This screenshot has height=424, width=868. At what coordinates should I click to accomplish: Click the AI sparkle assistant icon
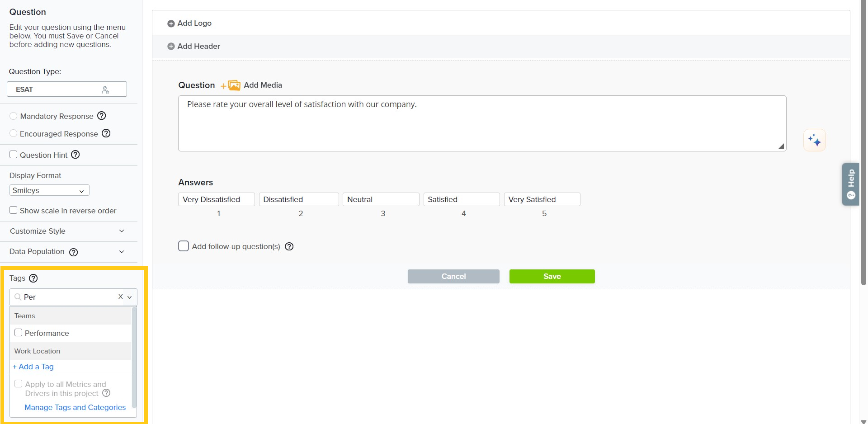[x=814, y=140]
